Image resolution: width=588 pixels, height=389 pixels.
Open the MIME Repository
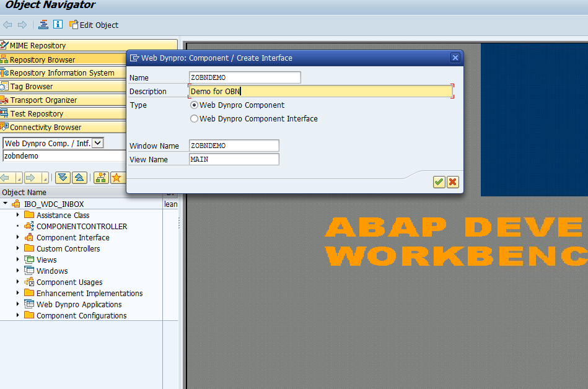(89, 45)
